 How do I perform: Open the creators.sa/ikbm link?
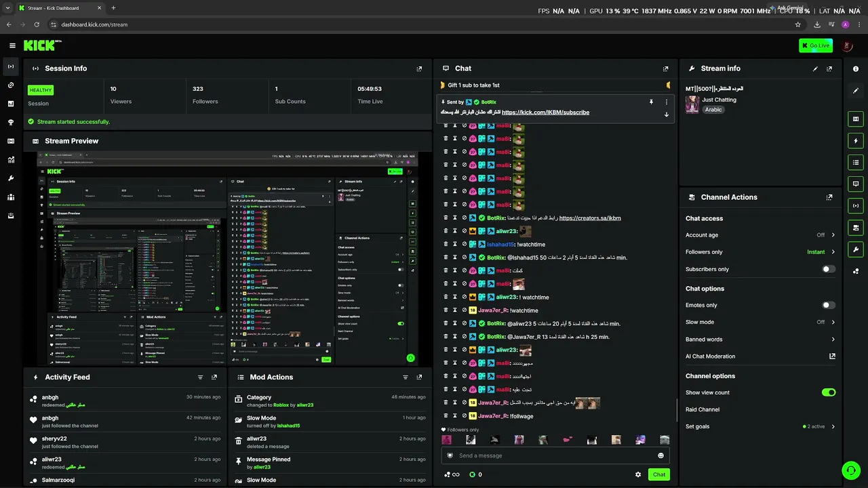pyautogui.click(x=590, y=218)
